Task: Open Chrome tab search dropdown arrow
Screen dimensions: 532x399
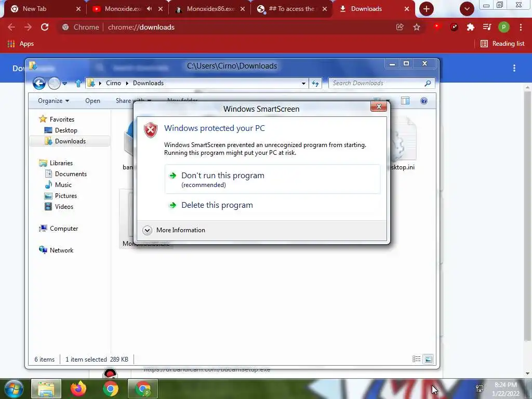Action: pyautogui.click(x=467, y=9)
